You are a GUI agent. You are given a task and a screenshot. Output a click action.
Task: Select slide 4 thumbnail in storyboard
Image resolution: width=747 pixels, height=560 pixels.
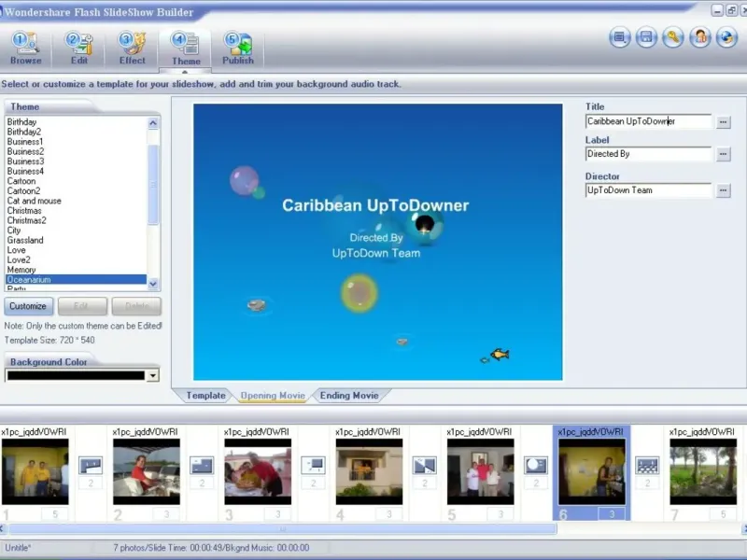(369, 472)
